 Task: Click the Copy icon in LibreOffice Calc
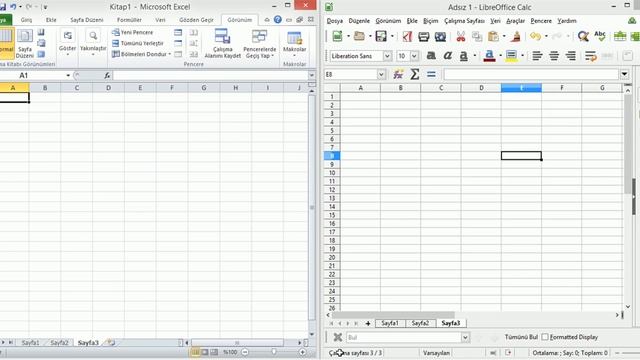477,37
